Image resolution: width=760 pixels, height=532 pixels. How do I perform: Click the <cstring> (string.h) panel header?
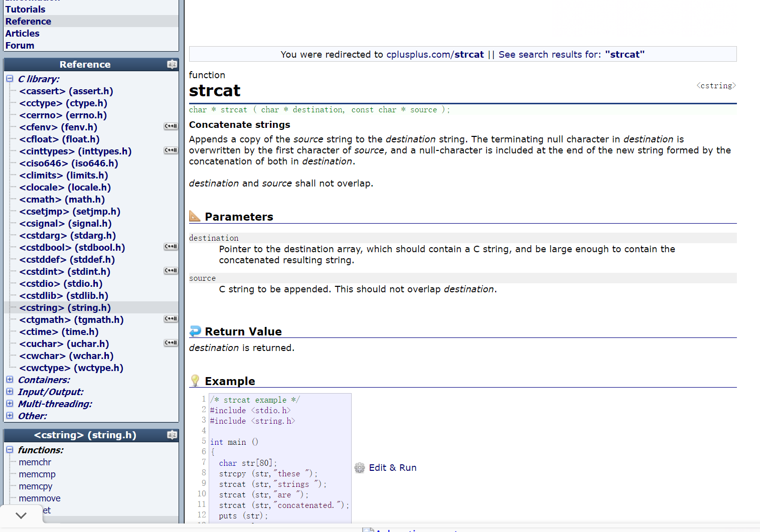click(x=85, y=435)
